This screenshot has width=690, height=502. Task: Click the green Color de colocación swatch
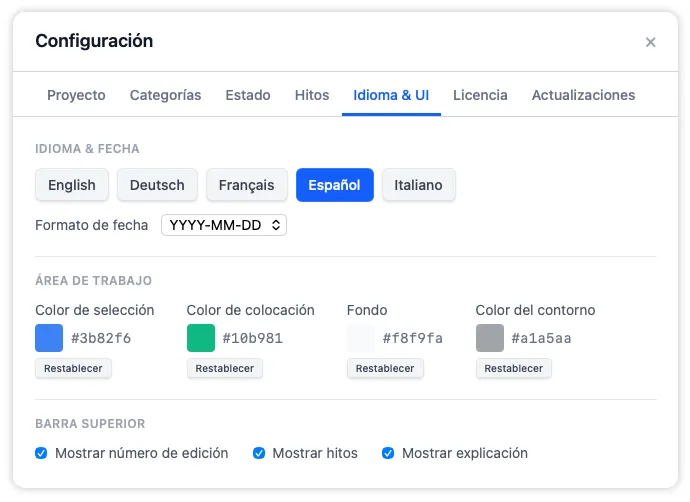[x=201, y=338]
